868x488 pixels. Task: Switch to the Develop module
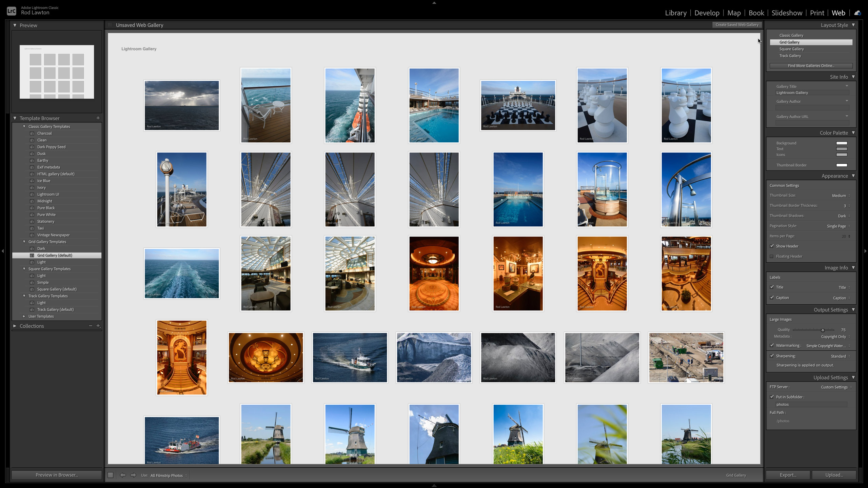coord(707,13)
